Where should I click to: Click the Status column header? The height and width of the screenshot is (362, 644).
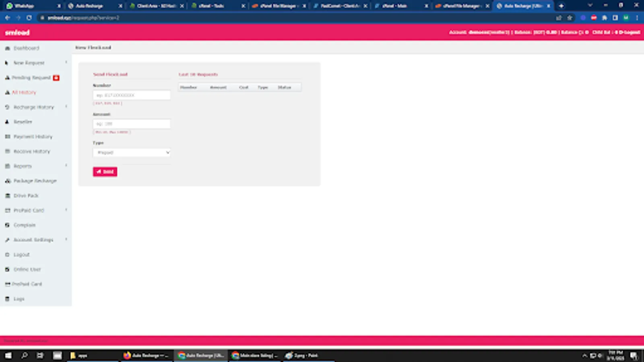coord(284,87)
